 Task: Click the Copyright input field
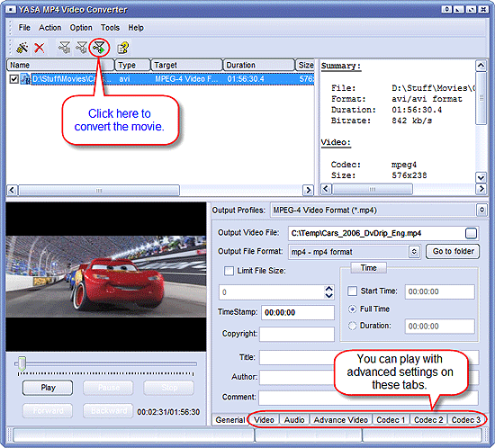pos(297,334)
